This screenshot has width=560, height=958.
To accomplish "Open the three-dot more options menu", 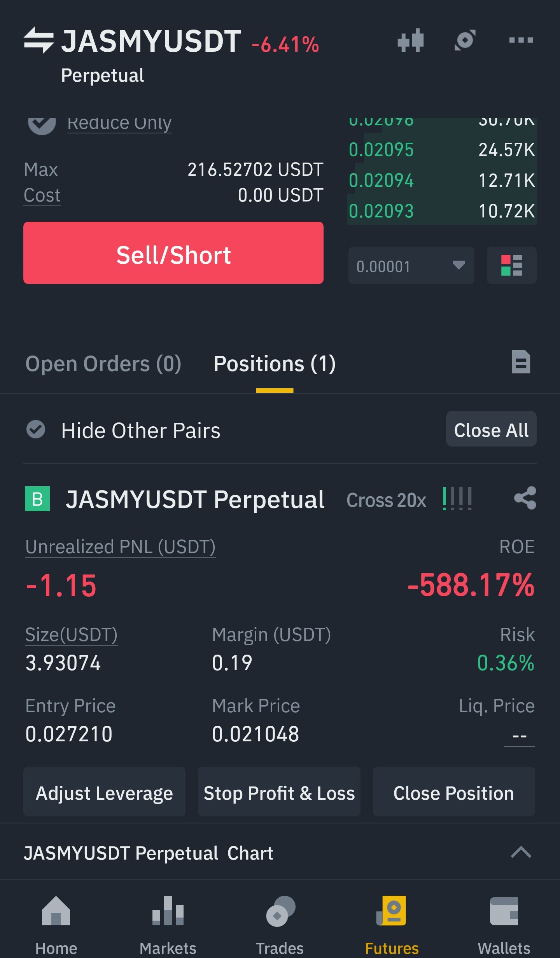I will coord(521,40).
